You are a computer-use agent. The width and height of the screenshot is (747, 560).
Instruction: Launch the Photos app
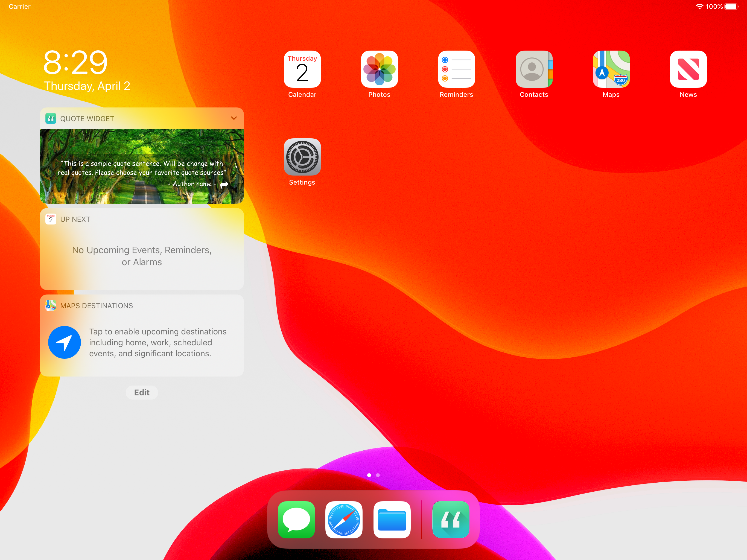379,69
